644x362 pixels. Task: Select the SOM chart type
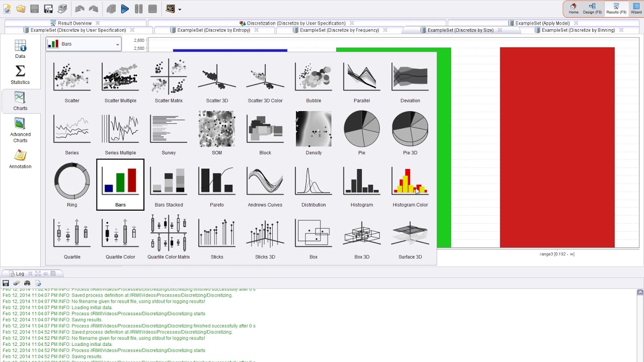[217, 133]
